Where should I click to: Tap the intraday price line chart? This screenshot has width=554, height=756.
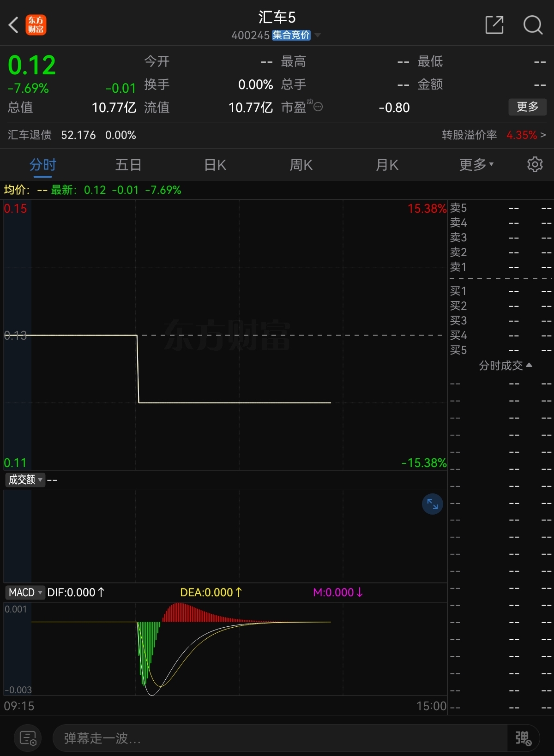point(225,335)
